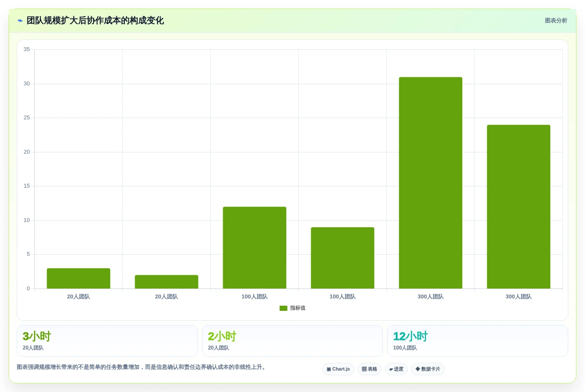The height and width of the screenshot is (392, 585).
Task: Click the y-axis label 25
Action: tap(27, 118)
